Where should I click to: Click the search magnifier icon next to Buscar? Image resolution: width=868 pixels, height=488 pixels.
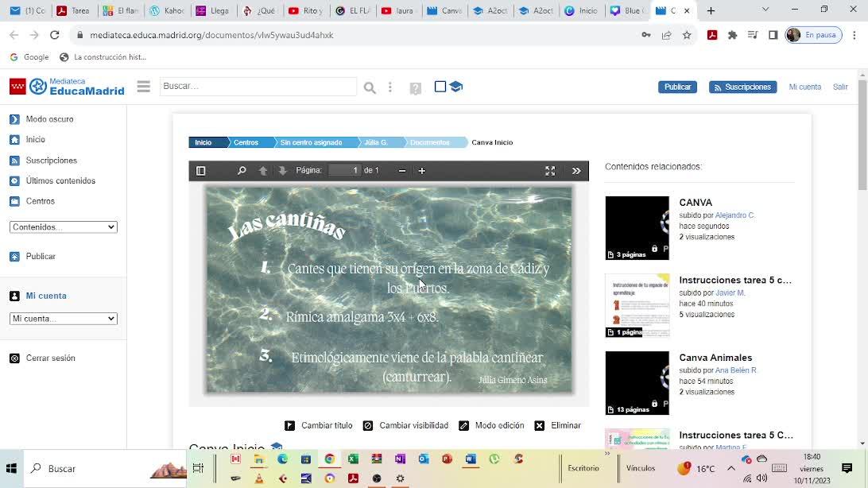click(370, 87)
